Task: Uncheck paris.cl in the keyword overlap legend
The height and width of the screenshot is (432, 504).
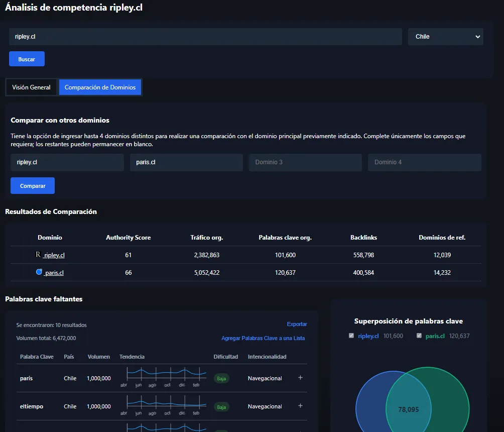Action: coord(419,336)
